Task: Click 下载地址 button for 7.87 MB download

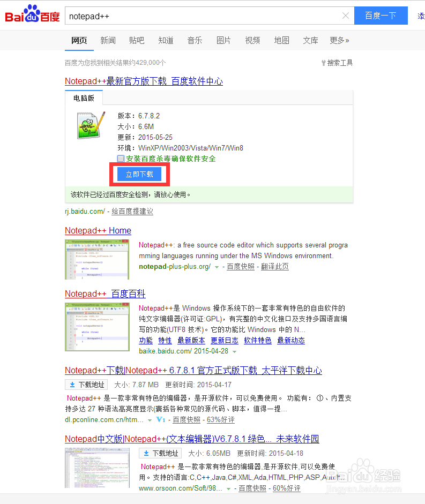Action: (86, 385)
